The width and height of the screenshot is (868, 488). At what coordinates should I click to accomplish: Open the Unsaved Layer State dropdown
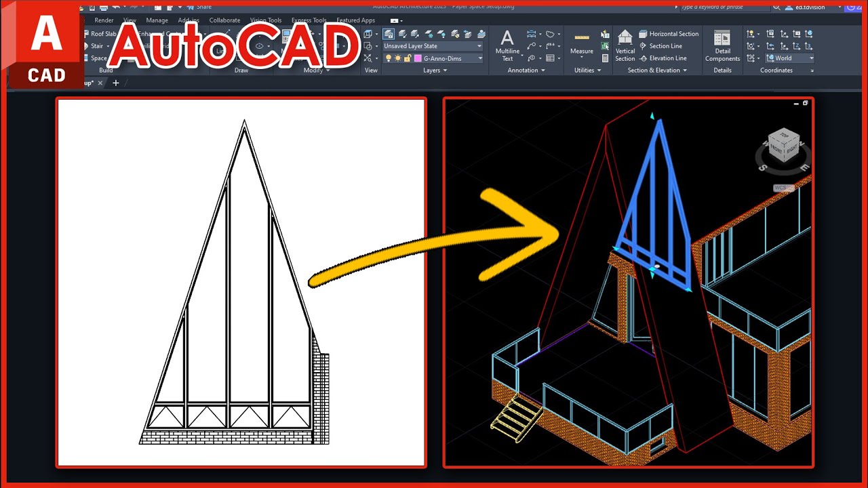[x=433, y=46]
